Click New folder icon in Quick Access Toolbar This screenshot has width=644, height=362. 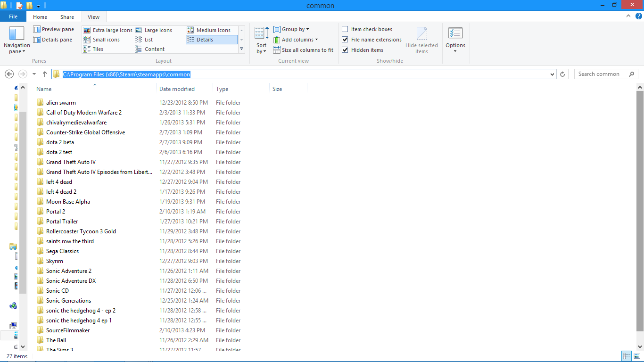[x=29, y=6]
